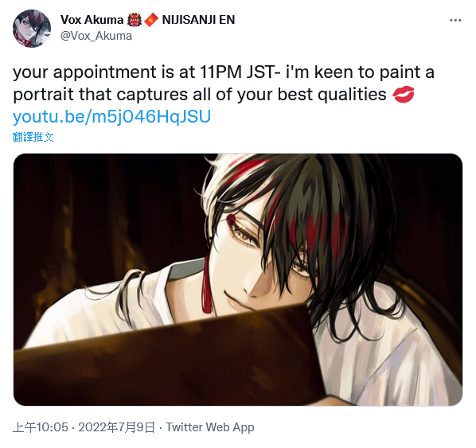
Task: Open the three-dot more options menu
Action: [x=455, y=21]
